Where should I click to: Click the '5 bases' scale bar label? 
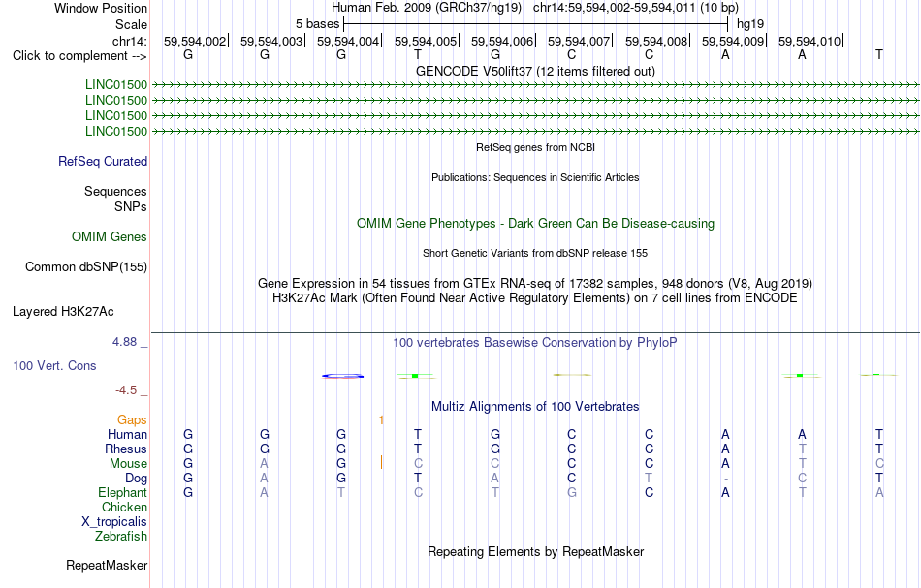click(317, 24)
